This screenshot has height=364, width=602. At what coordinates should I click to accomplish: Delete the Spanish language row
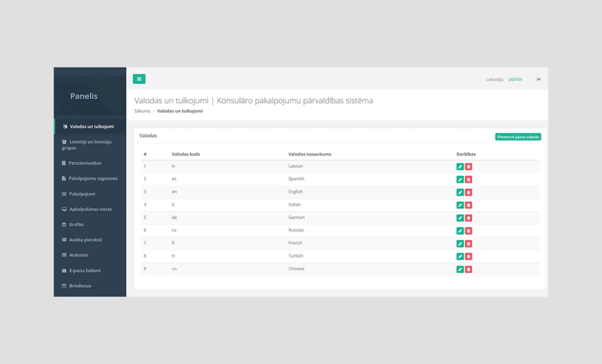click(468, 179)
